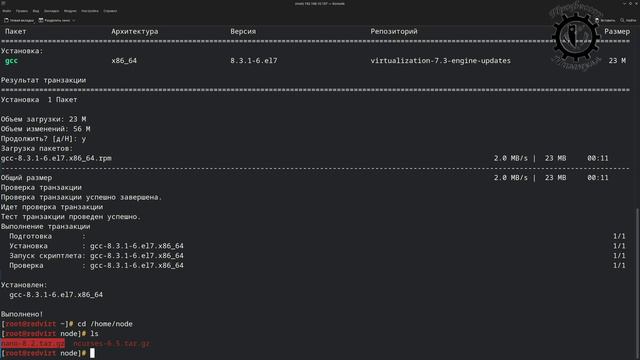Click the 'Выполнено!' line

click(x=22, y=314)
